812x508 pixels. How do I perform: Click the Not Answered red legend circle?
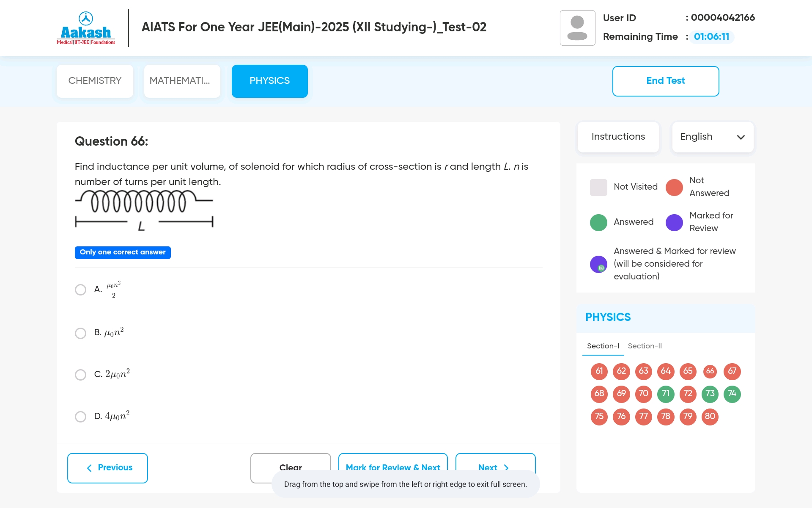[x=674, y=187]
